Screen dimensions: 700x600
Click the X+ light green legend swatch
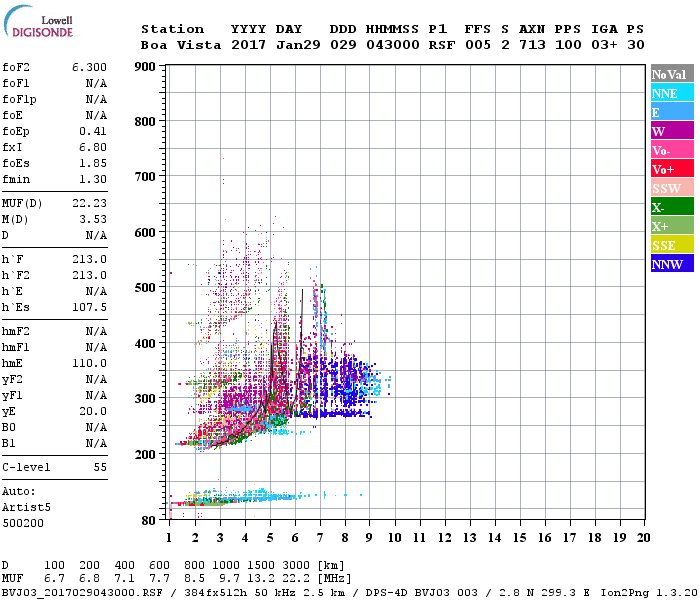(672, 226)
